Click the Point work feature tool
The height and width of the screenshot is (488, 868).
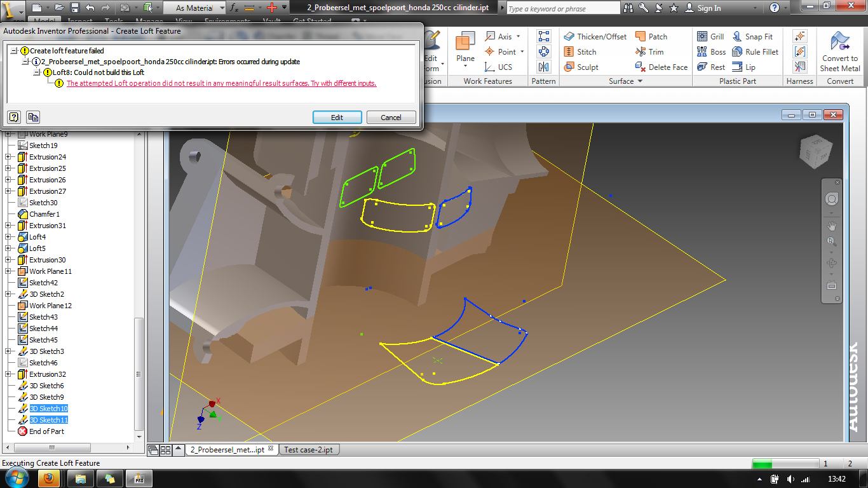click(x=500, y=51)
